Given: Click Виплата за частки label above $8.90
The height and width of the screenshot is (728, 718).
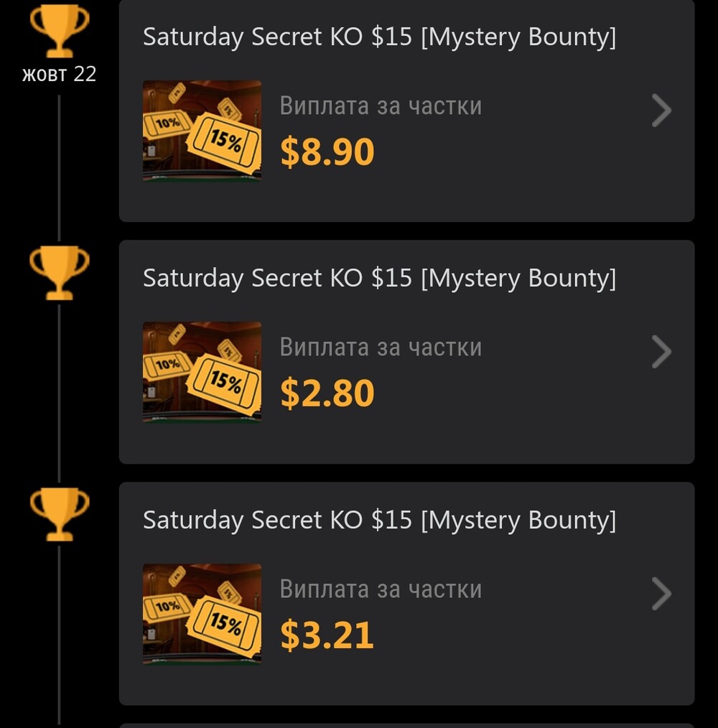Looking at the screenshot, I should (x=381, y=106).
